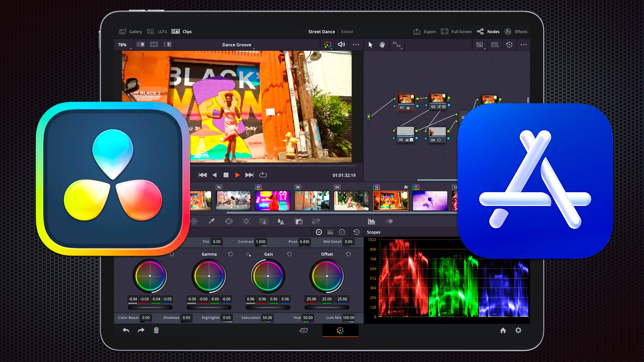The width and height of the screenshot is (644, 362).
Task: Open the node editor three-dot menu
Action: click(524, 45)
